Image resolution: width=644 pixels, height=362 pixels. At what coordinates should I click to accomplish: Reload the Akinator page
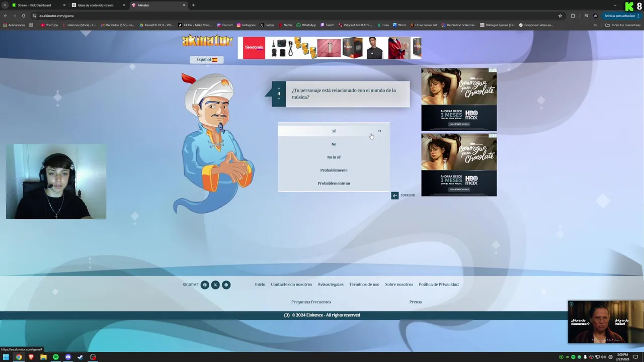(x=24, y=16)
